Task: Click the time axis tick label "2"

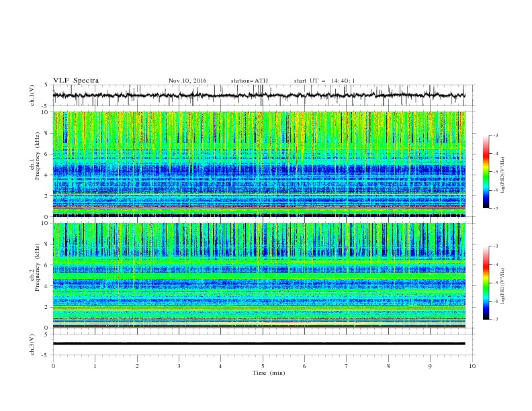Action: point(137,366)
